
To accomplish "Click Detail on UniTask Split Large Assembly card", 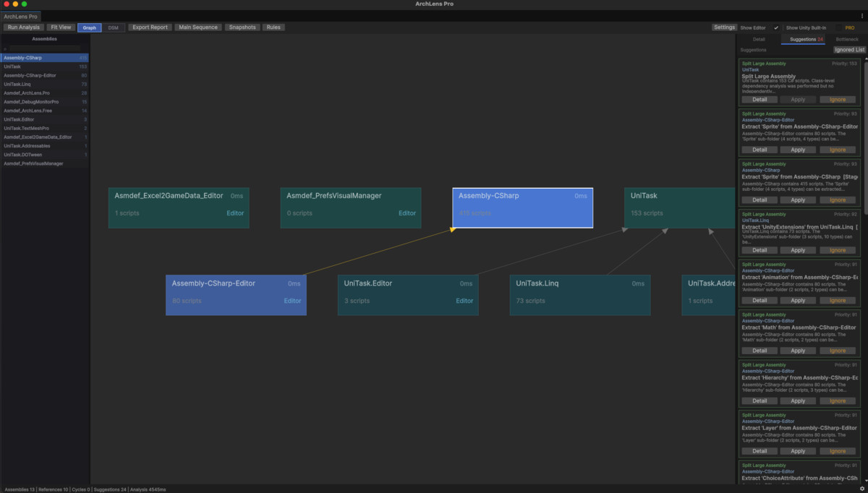I will (759, 100).
